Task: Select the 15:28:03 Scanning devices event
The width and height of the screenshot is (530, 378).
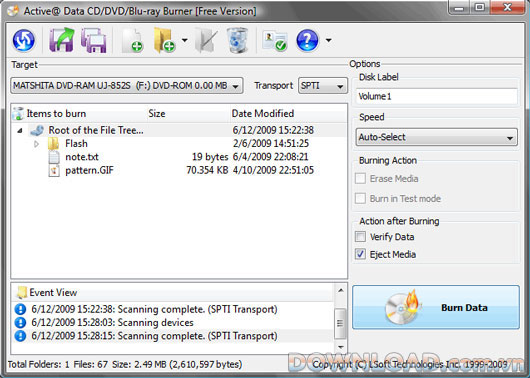Action: pos(173,323)
